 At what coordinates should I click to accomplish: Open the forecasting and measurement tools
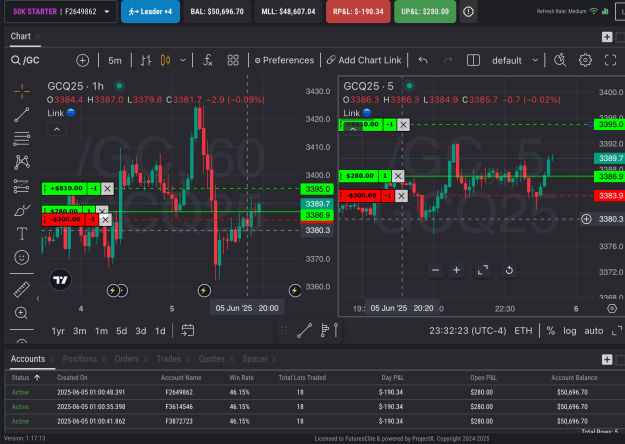point(22,186)
